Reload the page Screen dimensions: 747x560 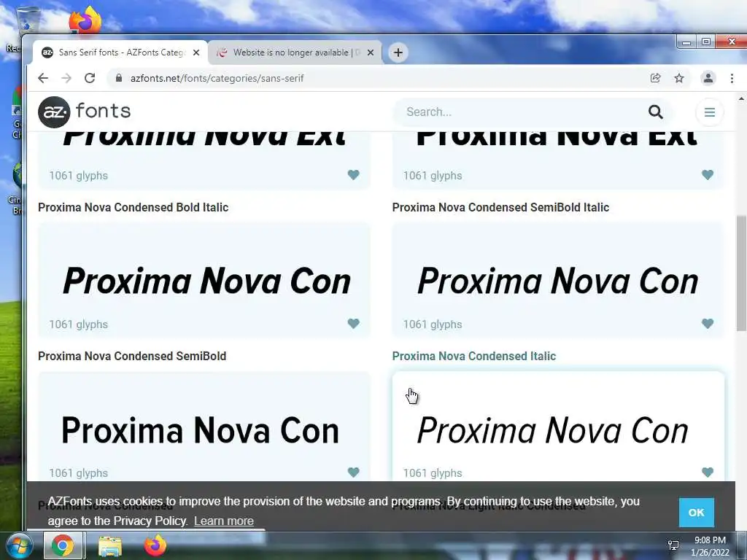pos(90,78)
